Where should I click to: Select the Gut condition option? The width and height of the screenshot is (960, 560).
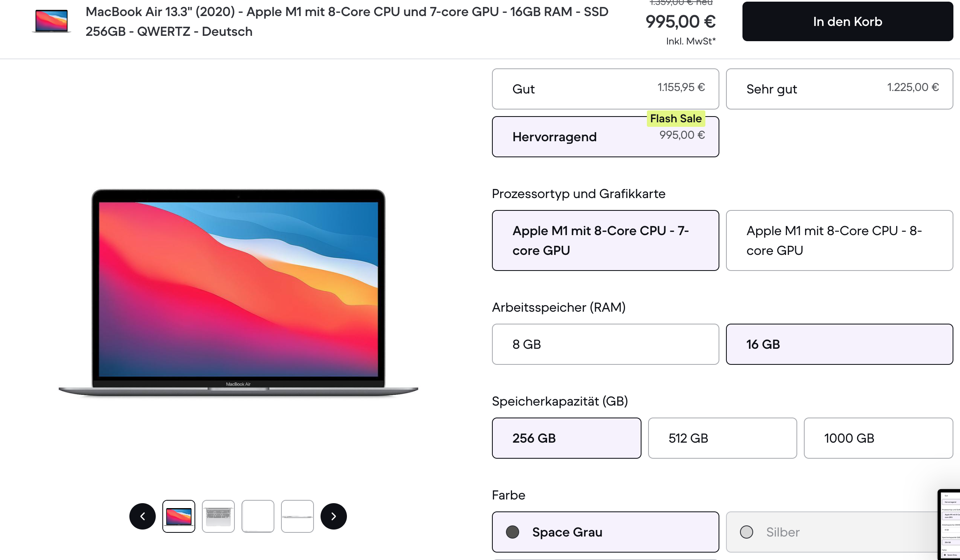click(605, 89)
